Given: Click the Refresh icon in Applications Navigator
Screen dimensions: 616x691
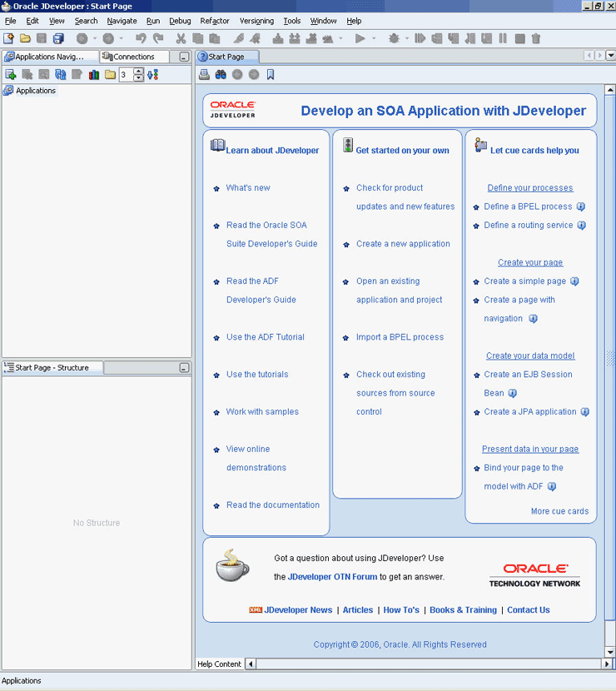Looking at the screenshot, I should coord(61,74).
